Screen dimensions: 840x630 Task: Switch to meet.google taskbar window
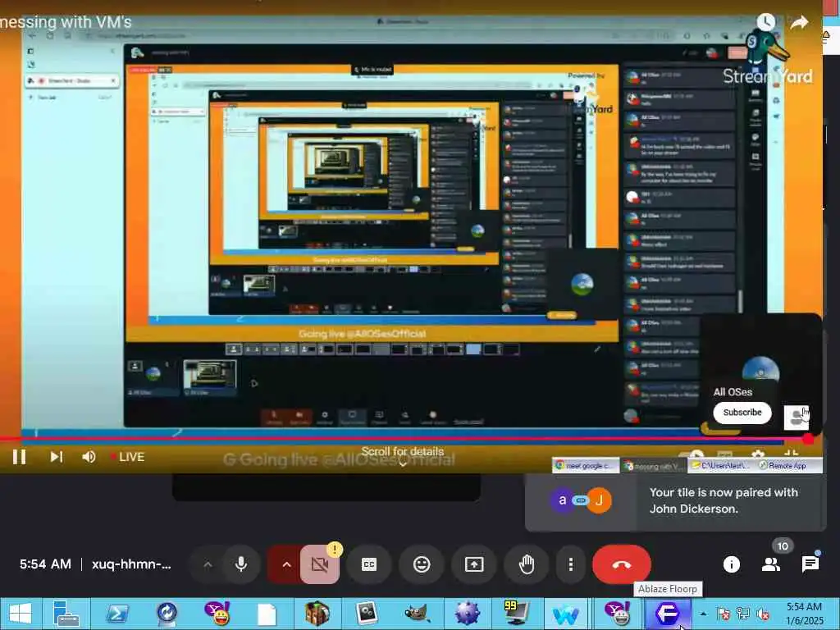[x=586, y=466]
